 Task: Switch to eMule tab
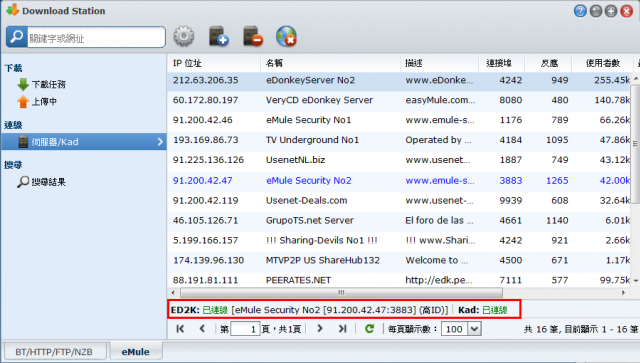[x=136, y=352]
